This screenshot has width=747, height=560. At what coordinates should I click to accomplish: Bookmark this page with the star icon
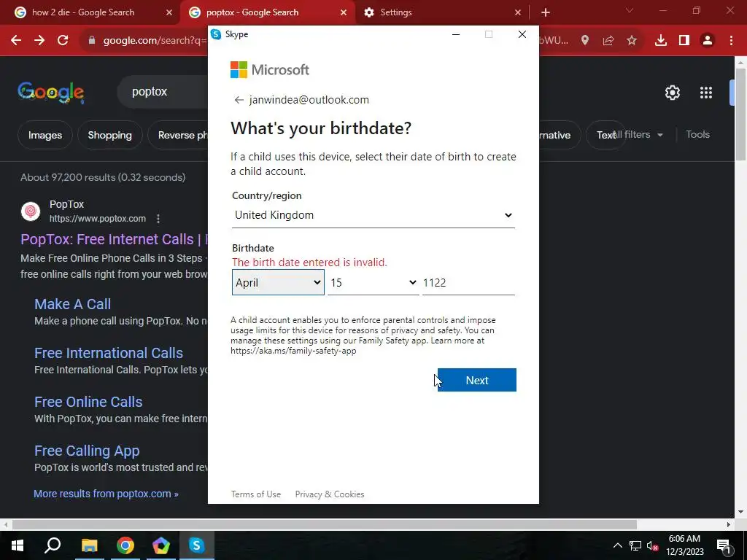click(x=632, y=41)
